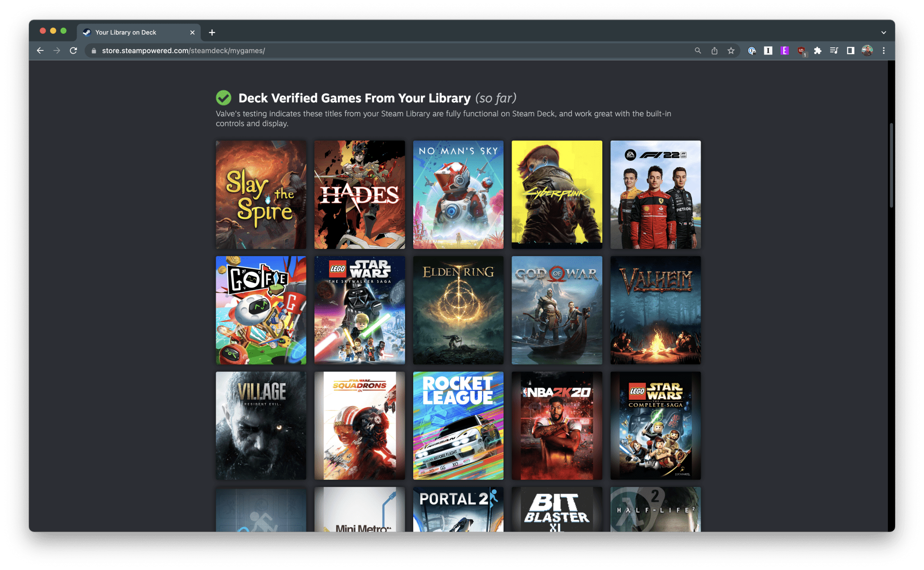The width and height of the screenshot is (924, 570).
Task: Open the uBlock Origin extension
Action: click(x=801, y=51)
